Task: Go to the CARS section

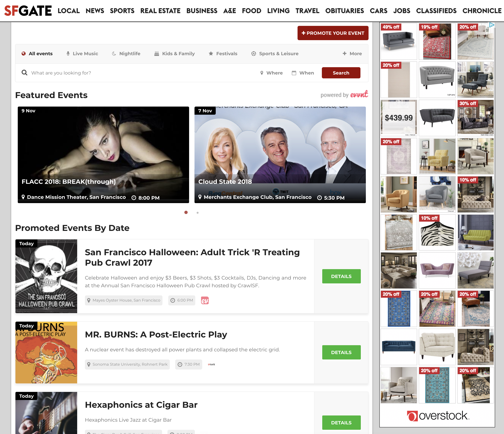Action: point(379,11)
